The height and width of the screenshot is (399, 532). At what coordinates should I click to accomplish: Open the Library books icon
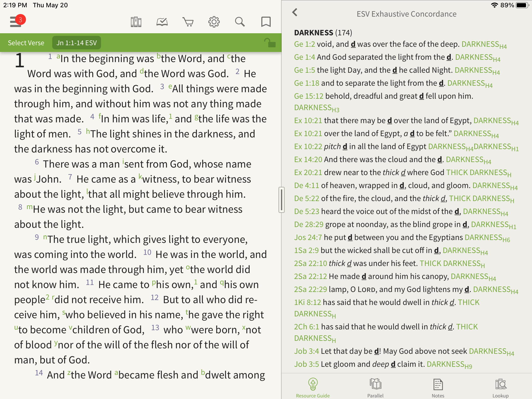(x=136, y=22)
